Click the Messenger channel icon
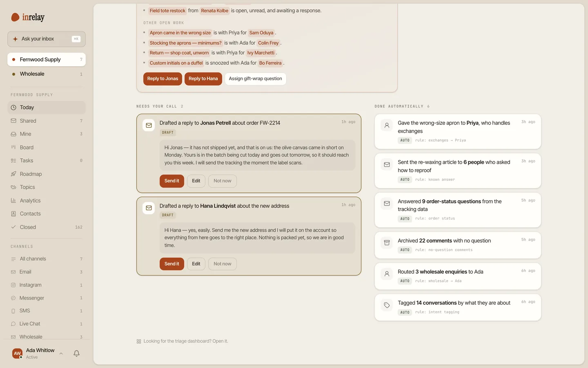The width and height of the screenshot is (588, 368). coord(13,298)
